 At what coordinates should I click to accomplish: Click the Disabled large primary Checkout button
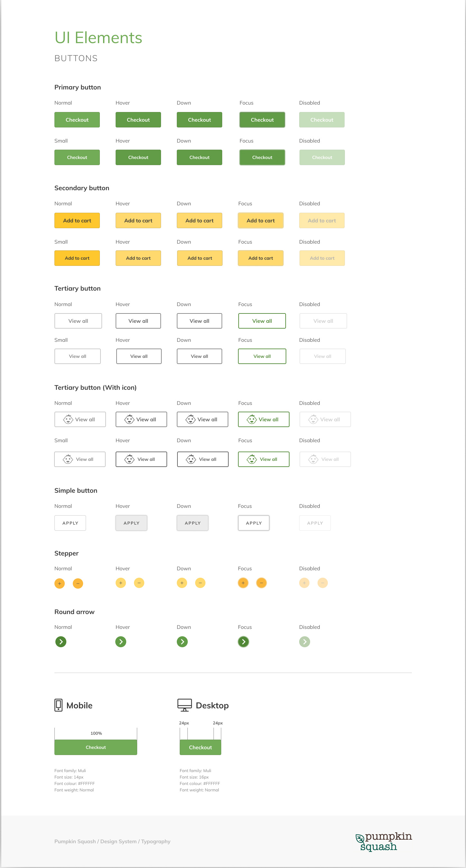tap(322, 120)
